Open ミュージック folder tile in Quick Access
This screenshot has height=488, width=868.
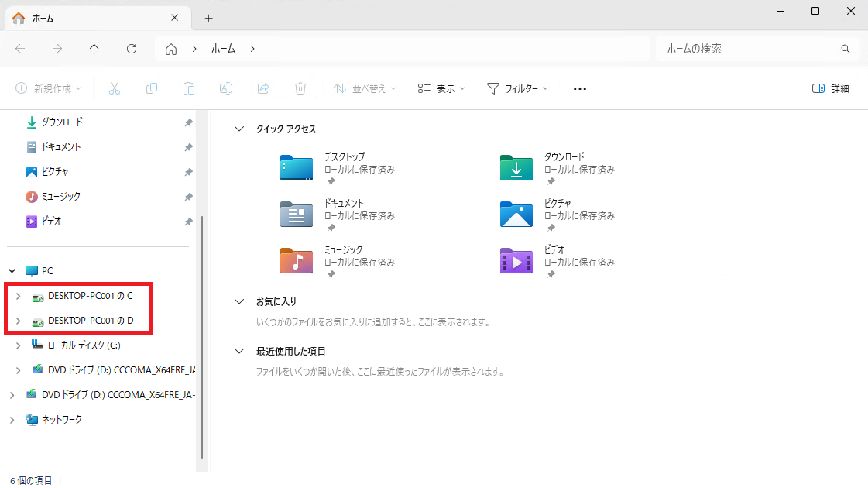[338, 262]
